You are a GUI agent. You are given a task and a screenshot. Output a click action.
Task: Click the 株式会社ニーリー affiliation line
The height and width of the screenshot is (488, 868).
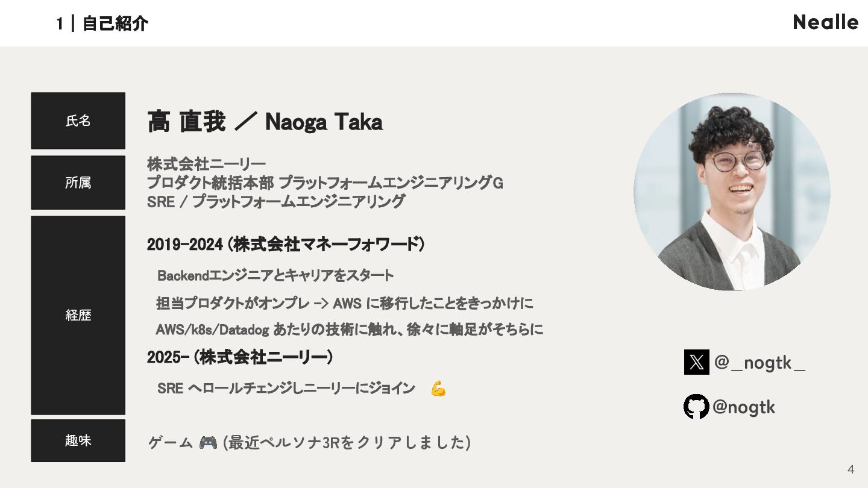tap(206, 163)
